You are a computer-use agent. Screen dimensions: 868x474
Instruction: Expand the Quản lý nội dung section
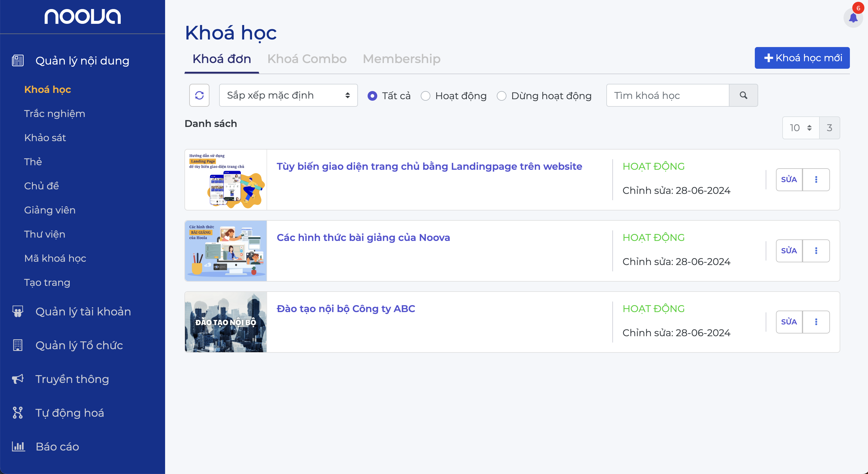pyautogui.click(x=82, y=61)
